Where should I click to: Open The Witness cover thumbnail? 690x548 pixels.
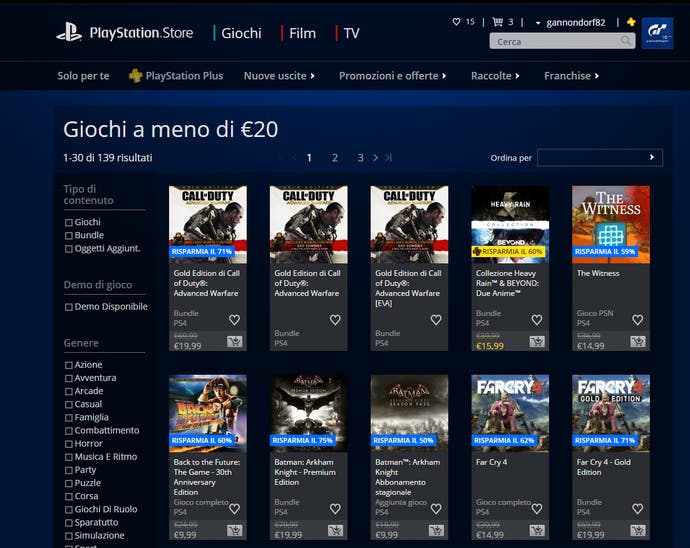point(611,224)
